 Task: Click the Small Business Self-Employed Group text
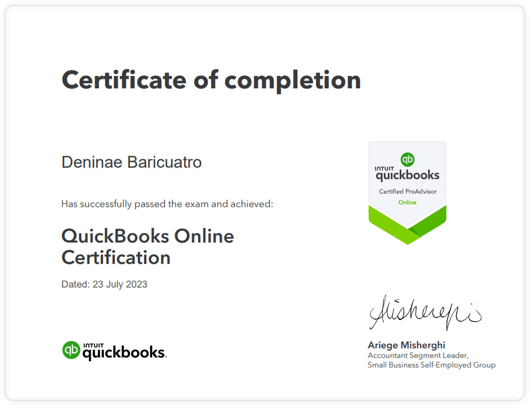431,365
